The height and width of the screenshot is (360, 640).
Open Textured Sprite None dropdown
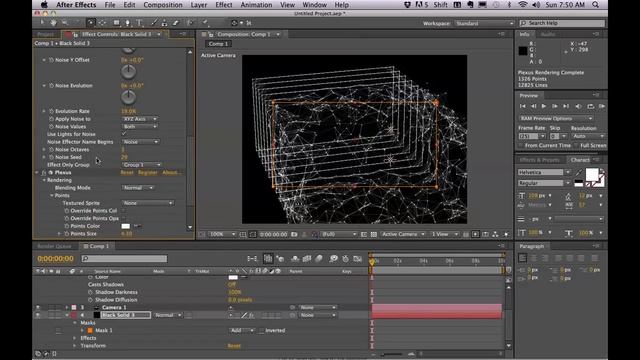[148, 203]
